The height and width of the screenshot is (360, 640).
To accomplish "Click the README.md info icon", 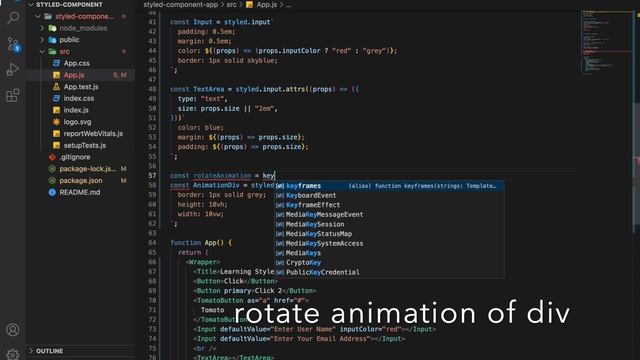I will (52, 192).
